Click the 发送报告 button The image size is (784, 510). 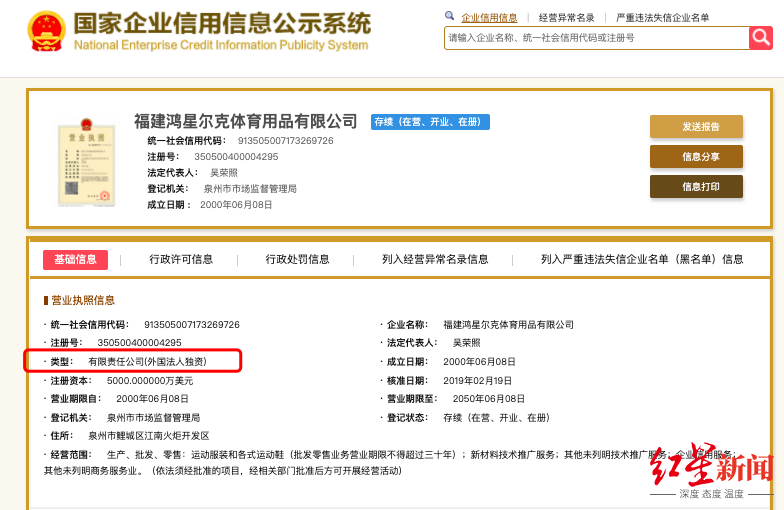[696, 126]
